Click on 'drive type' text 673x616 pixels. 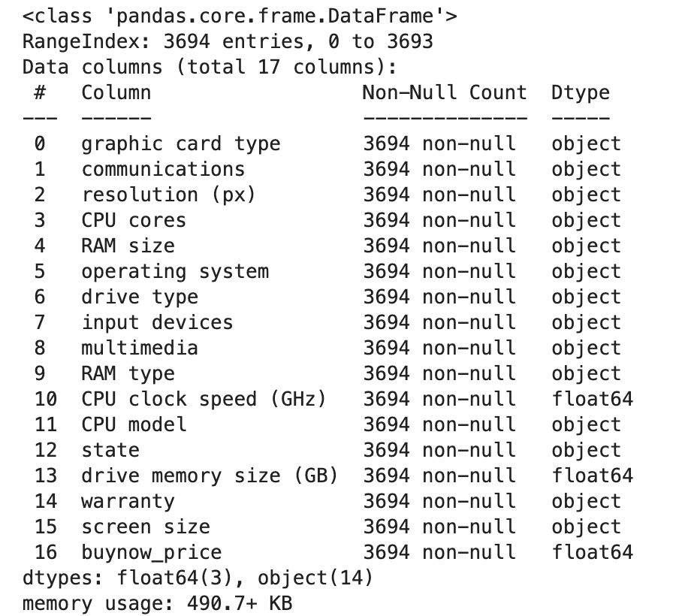point(140,297)
